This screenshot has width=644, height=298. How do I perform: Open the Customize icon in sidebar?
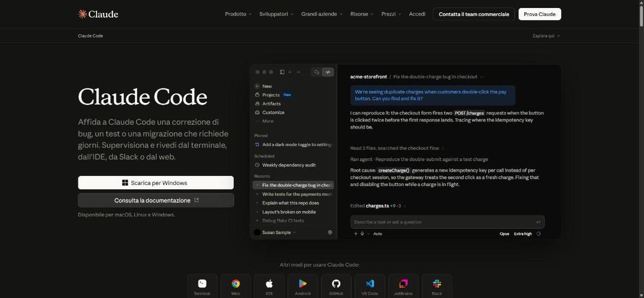257,113
